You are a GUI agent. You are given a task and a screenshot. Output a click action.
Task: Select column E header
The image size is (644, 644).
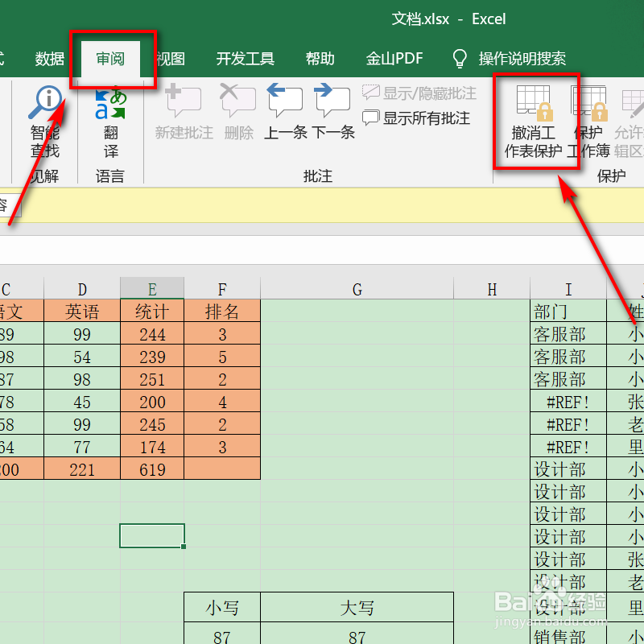coord(151,288)
